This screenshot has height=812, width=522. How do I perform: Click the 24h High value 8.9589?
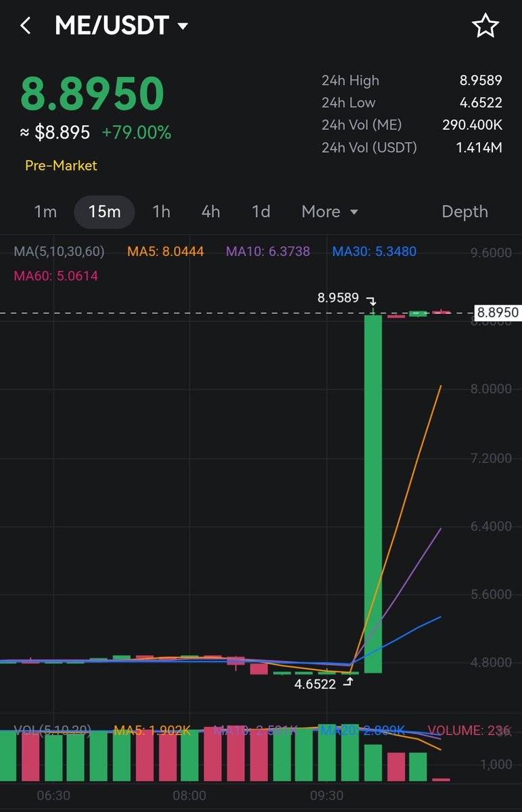point(481,81)
